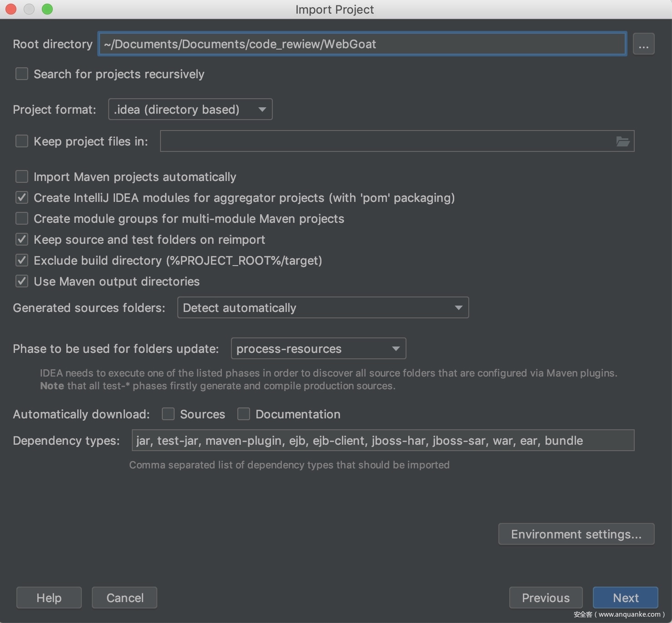The width and height of the screenshot is (672, 623).
Task: Open the Phase for folders update dropdown
Action: tap(318, 349)
